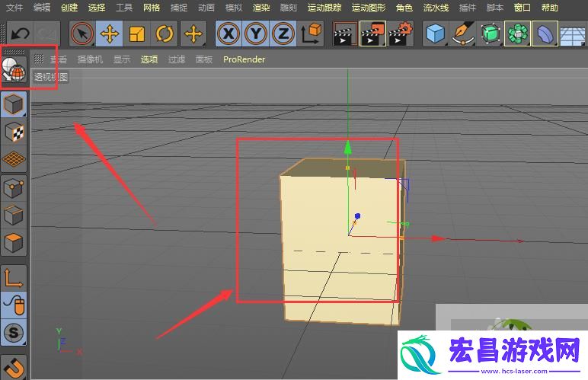Open the 捕捉 menu
Screen dimensions: 588x380
(x=179, y=8)
